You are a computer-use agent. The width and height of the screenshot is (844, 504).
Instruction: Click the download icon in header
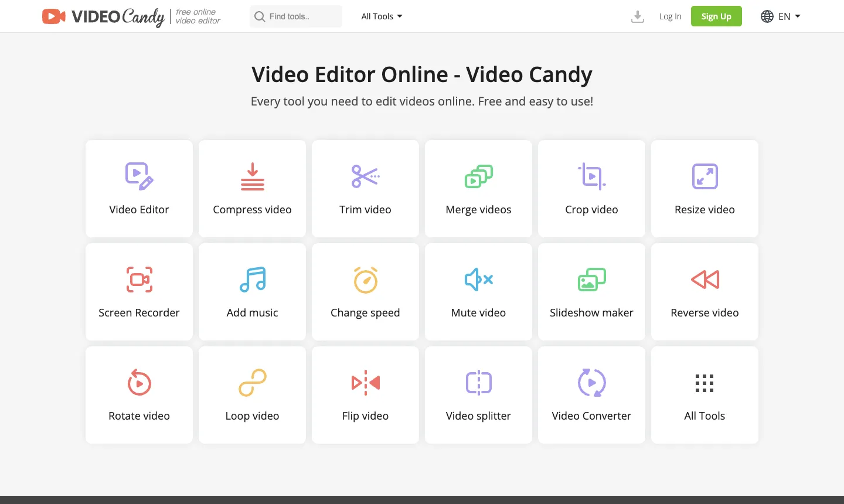click(638, 16)
